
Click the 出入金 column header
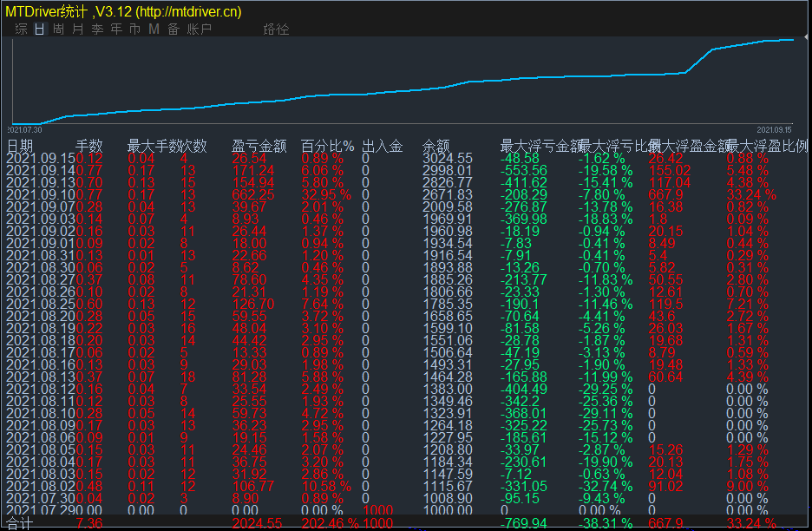pos(383,146)
